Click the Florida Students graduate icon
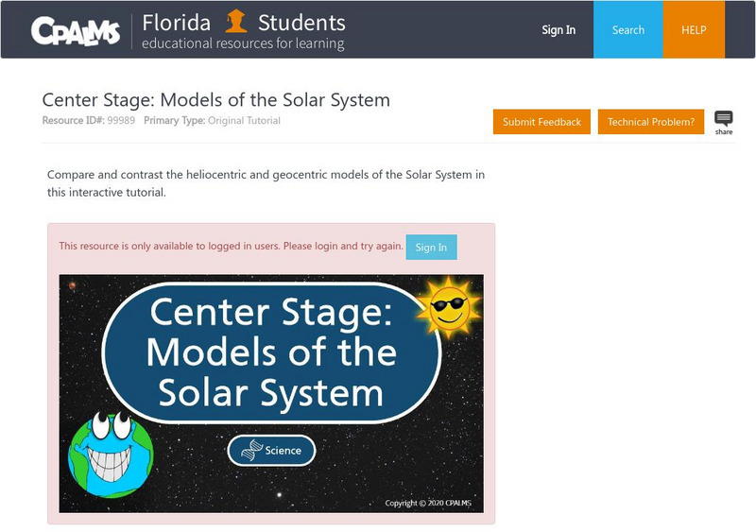 tap(236, 21)
